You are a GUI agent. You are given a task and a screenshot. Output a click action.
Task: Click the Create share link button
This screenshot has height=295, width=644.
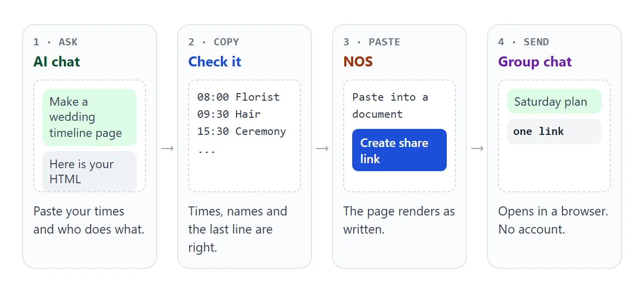[399, 150]
